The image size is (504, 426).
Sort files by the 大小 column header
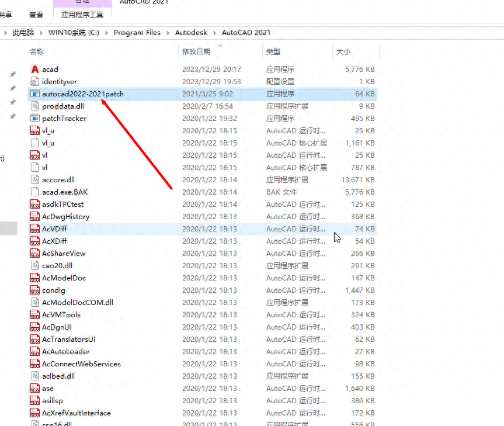(342, 51)
